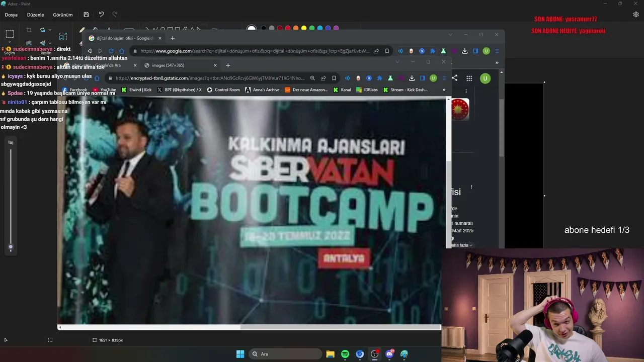Close the 'dijital dönüşüm ofisi' tab

point(160,38)
